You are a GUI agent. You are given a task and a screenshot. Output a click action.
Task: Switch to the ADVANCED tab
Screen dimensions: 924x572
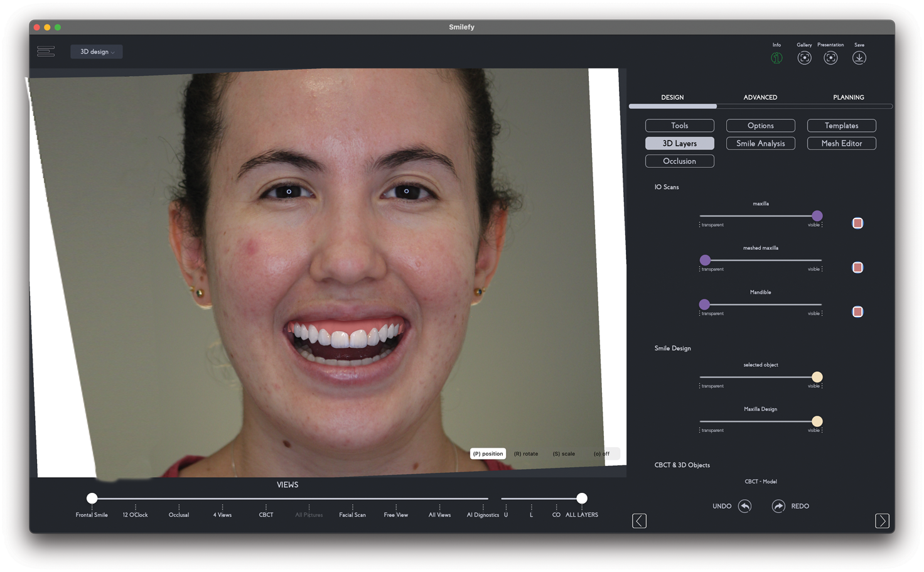click(x=760, y=97)
